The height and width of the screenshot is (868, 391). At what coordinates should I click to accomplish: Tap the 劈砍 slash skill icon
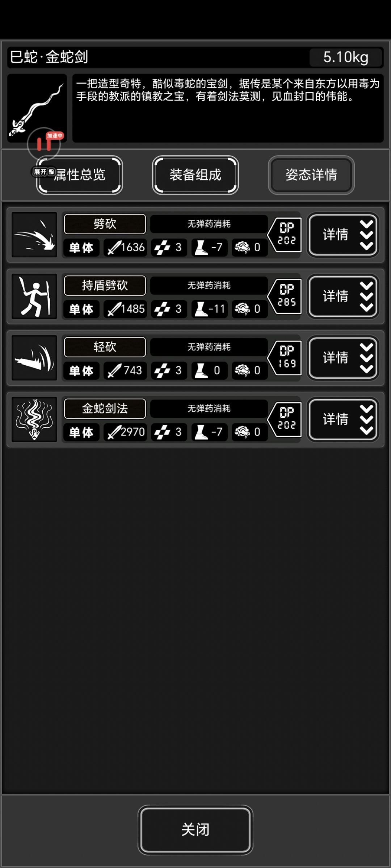[x=34, y=235]
